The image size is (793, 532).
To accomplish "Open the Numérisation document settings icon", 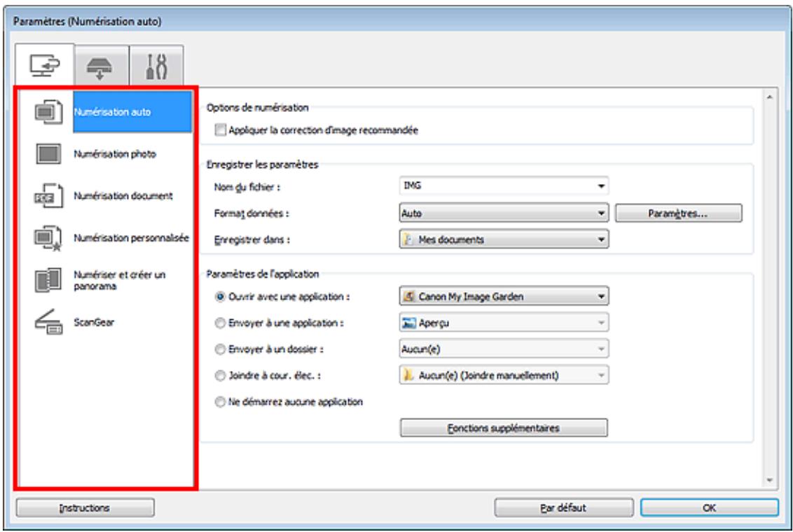I will [x=46, y=197].
